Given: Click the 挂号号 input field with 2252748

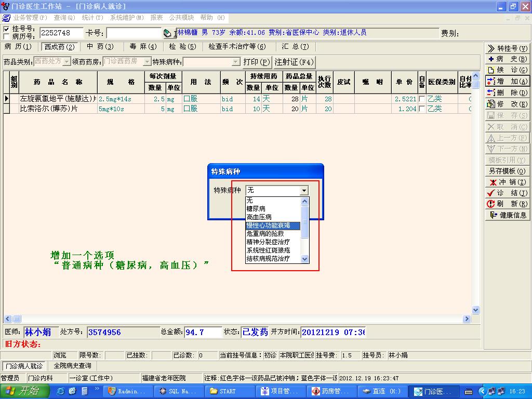Looking at the screenshot, I should click(61, 33).
